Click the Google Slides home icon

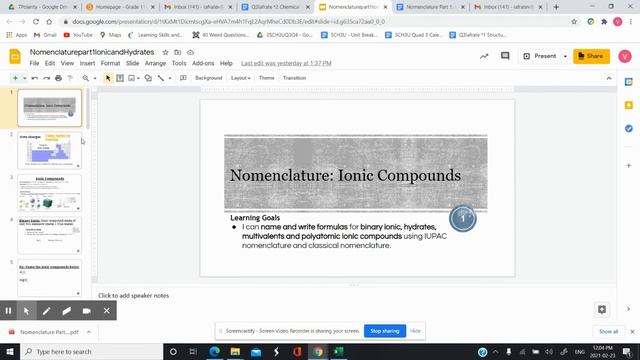[15, 56]
